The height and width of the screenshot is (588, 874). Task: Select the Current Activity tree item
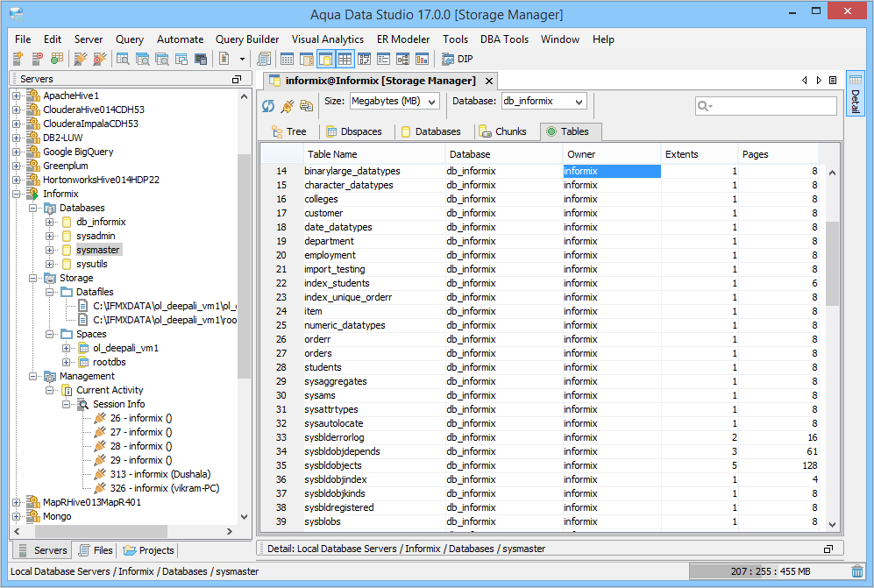(x=110, y=390)
